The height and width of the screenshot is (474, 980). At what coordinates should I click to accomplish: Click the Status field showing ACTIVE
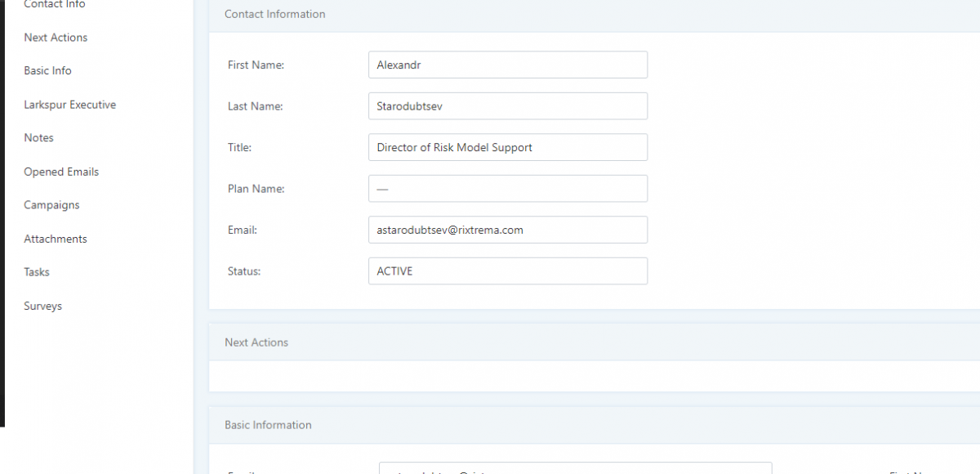point(507,271)
